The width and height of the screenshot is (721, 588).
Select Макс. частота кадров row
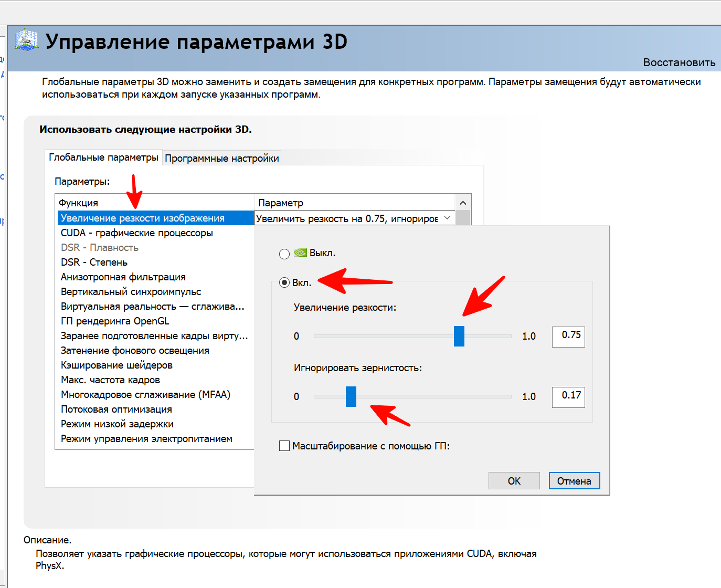pyautogui.click(x=156, y=380)
